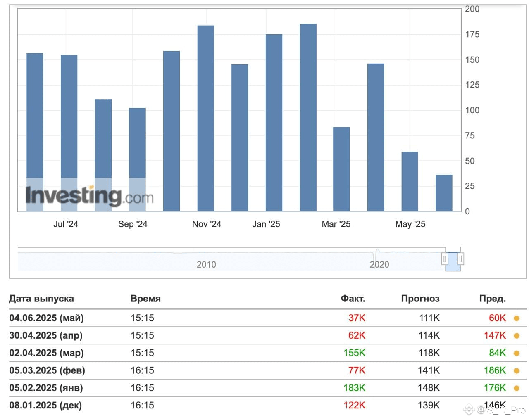
Task: Click the forecast value 118K
Action: [x=429, y=353]
